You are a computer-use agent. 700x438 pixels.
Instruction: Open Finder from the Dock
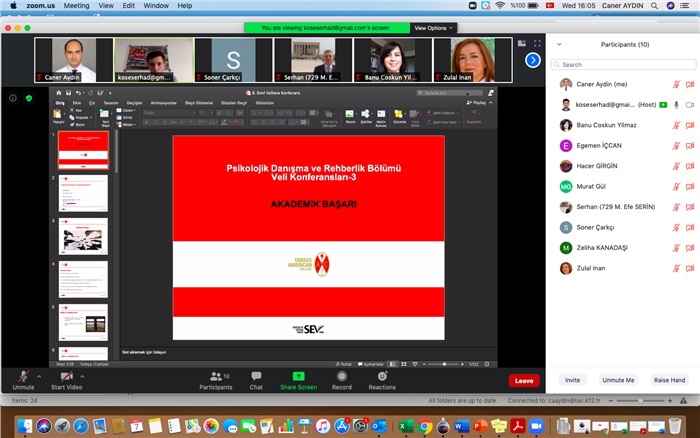[x=25, y=426]
